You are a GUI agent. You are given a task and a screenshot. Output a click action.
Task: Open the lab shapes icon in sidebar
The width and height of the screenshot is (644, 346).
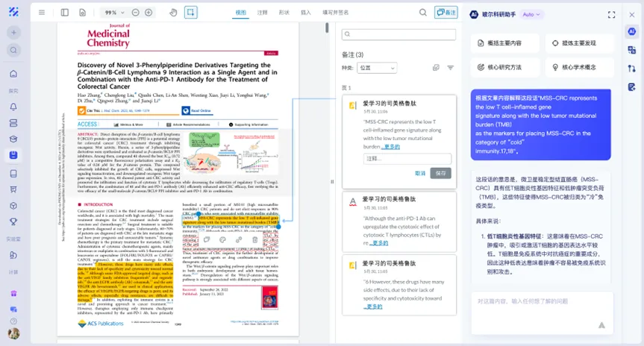pos(13,255)
